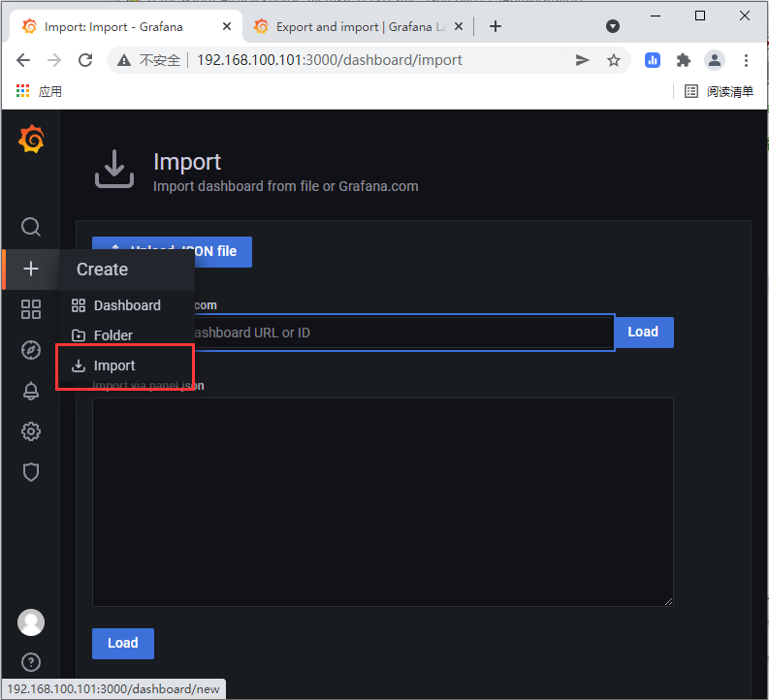Click the Create menu header
This screenshot has width=769, height=700.
point(127,270)
